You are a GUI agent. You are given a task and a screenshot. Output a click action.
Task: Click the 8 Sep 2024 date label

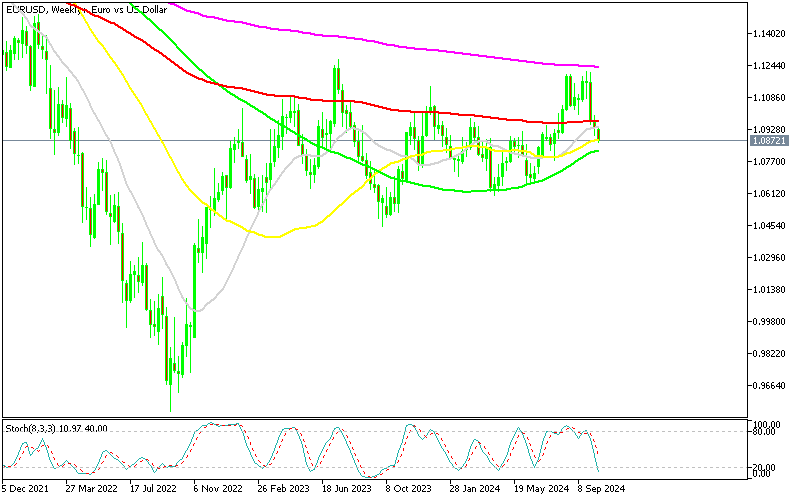pos(601,489)
